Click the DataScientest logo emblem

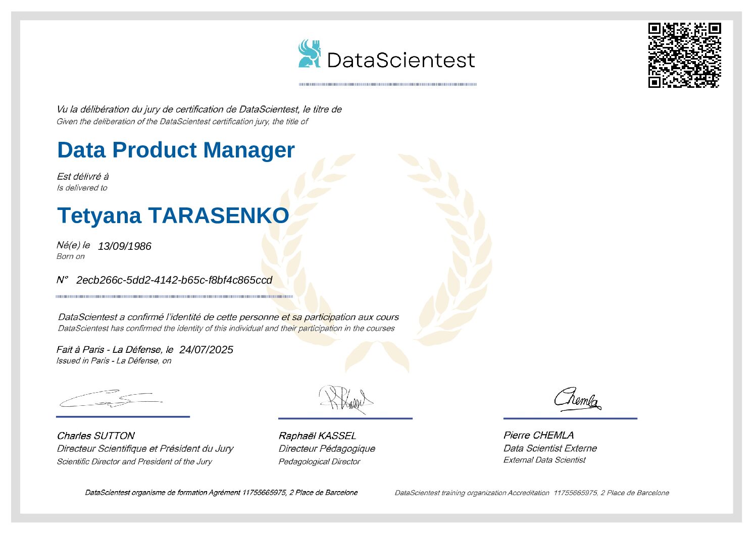click(x=310, y=54)
